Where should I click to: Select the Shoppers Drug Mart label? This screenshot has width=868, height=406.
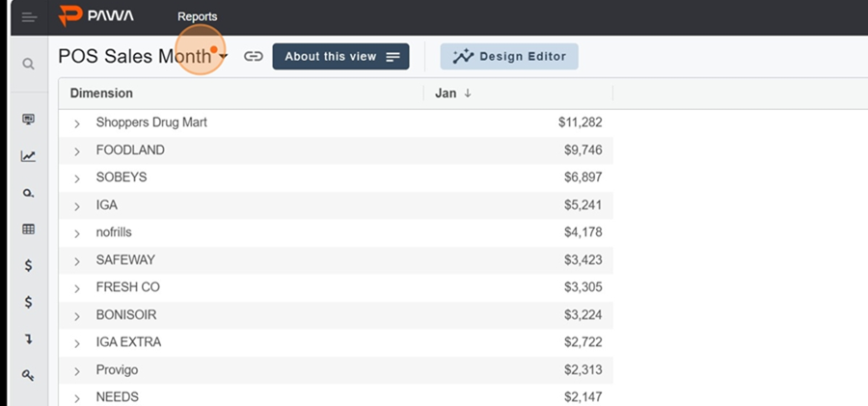151,122
